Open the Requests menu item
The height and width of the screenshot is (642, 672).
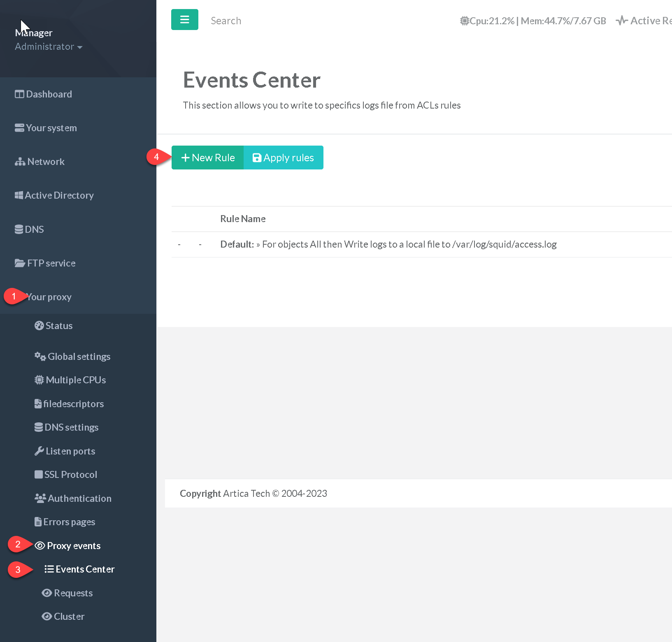click(x=73, y=593)
